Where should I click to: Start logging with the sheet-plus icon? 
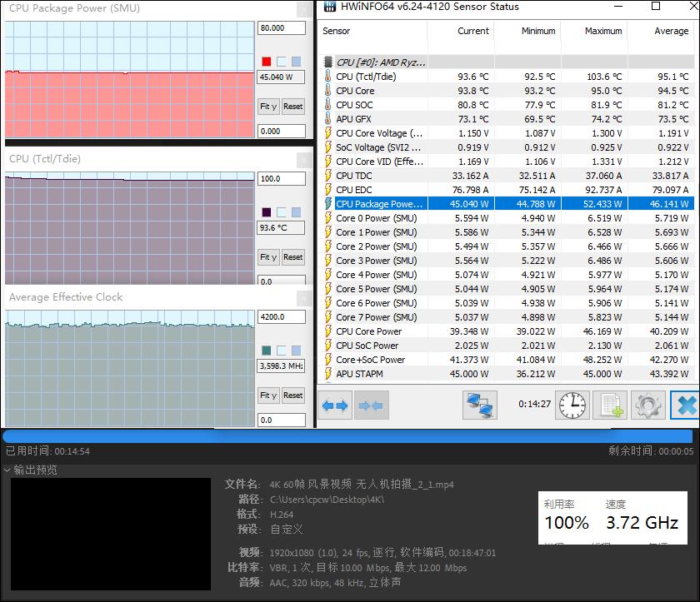point(610,405)
